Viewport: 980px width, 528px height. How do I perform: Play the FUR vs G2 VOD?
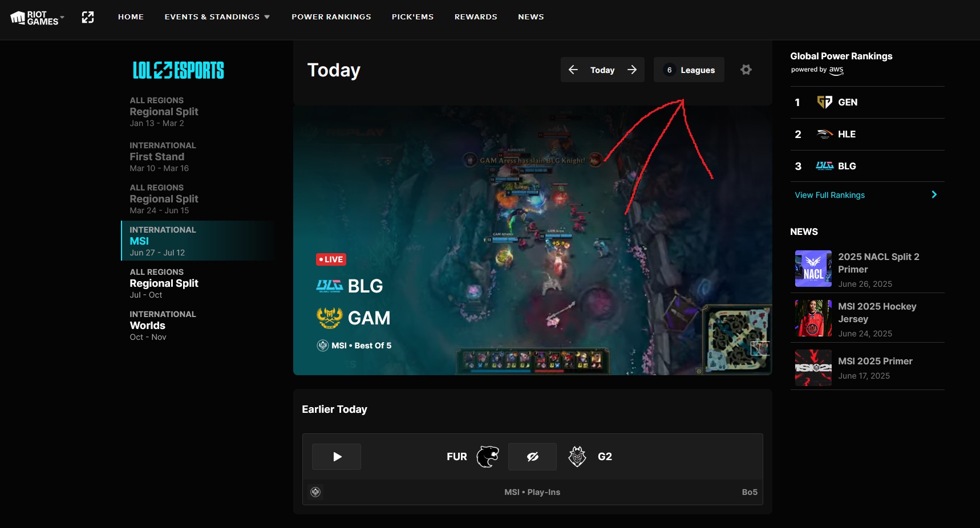(337, 457)
